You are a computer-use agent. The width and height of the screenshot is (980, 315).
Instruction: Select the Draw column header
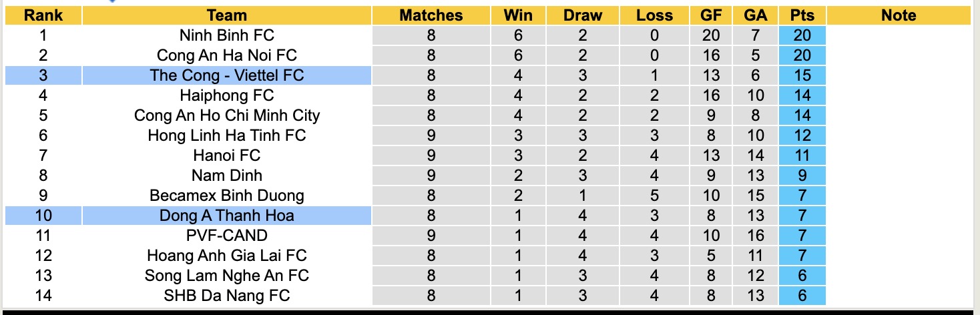[582, 15]
